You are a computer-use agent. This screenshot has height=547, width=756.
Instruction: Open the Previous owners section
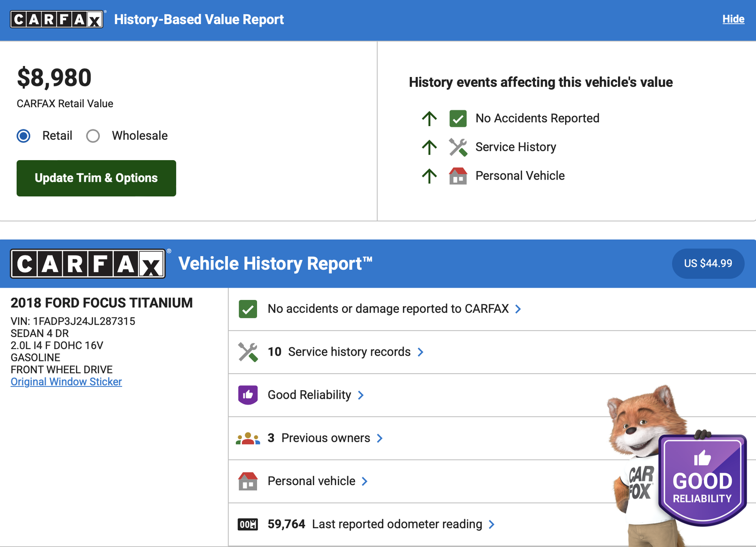tap(326, 438)
